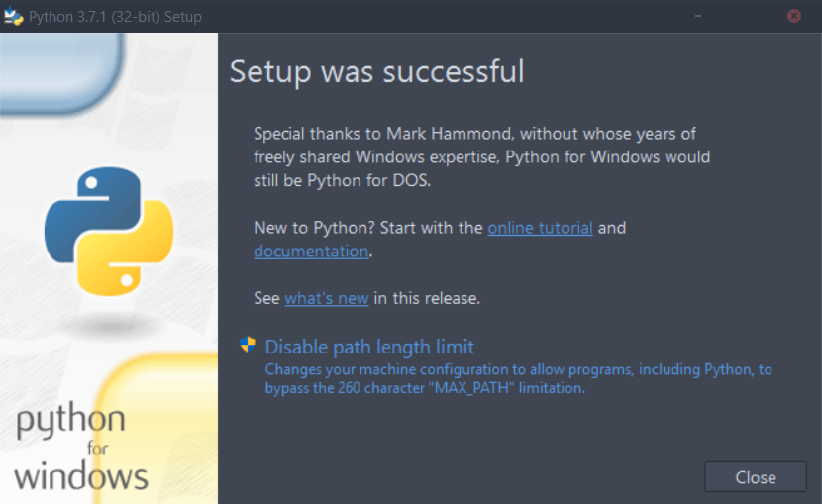Close the window with the red X
This screenshot has width=822, height=504.
pos(794,16)
